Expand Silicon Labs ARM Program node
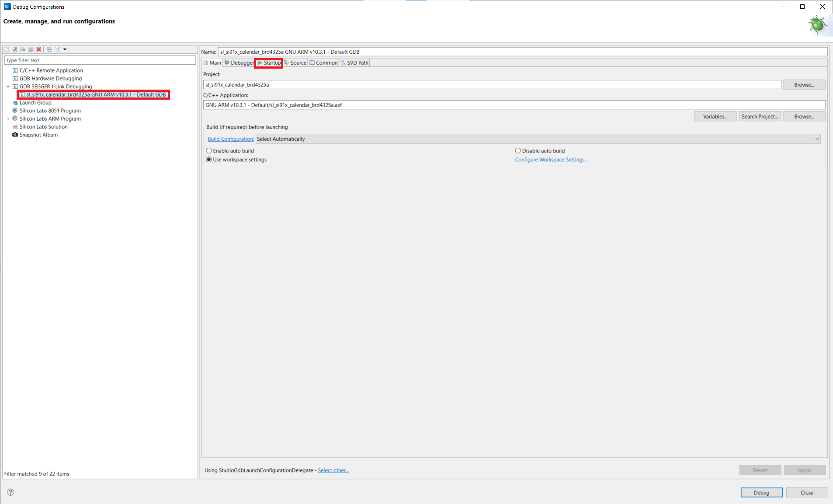This screenshot has width=833, height=504. (x=8, y=119)
